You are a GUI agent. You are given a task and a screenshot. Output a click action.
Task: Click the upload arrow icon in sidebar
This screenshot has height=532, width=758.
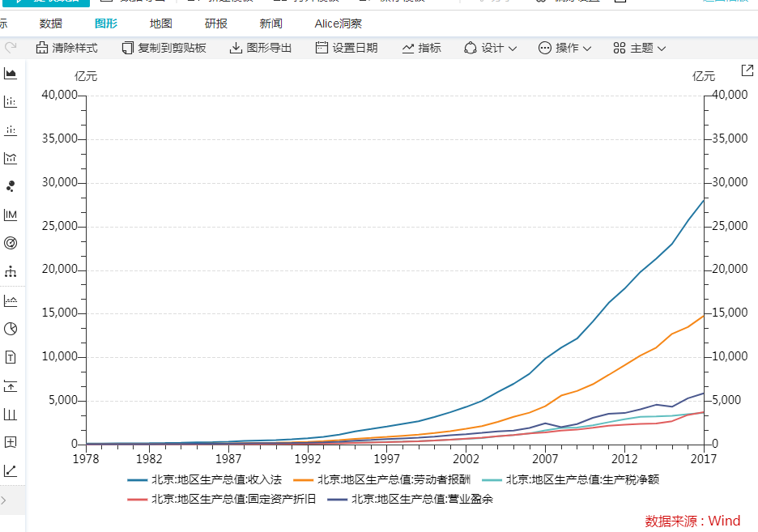pyautogui.click(x=11, y=386)
